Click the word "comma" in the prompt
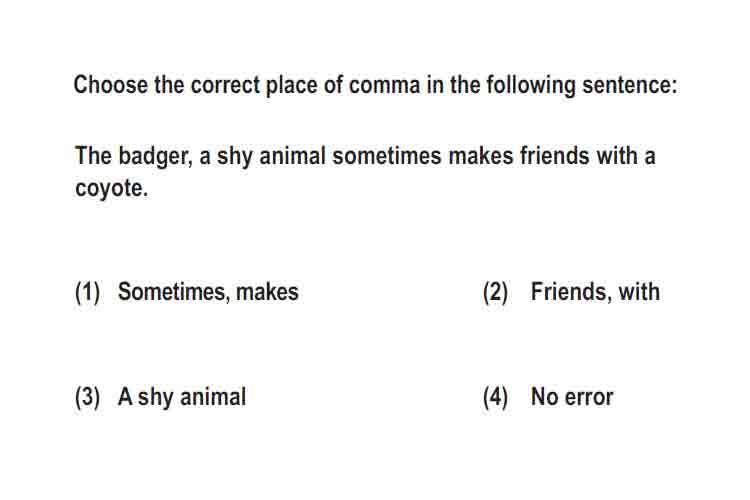Image resolution: width=750 pixels, height=500 pixels. coord(384,86)
